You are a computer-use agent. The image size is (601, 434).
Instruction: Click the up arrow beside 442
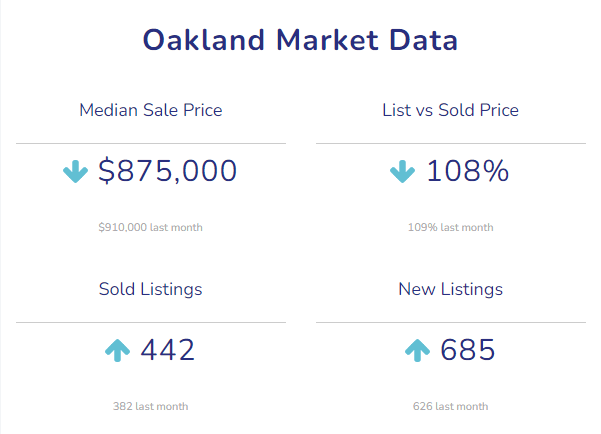click(117, 350)
